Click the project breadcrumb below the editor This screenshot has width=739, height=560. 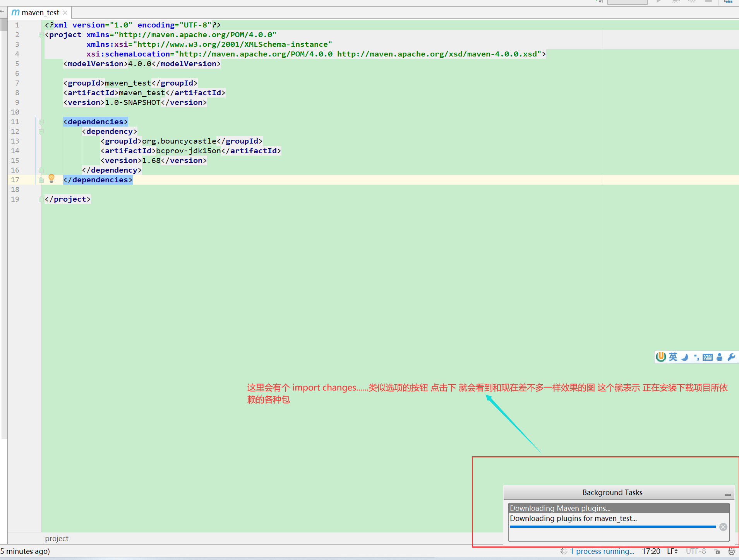coord(57,538)
